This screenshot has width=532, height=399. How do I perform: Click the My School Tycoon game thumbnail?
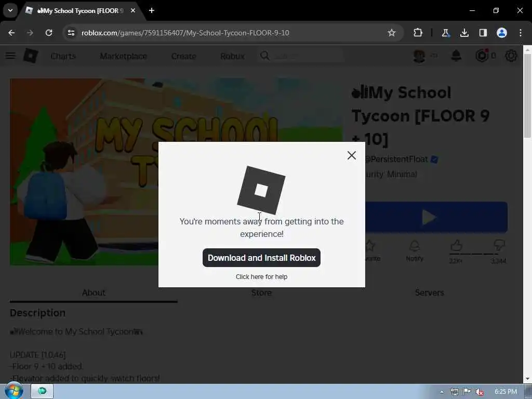[x=176, y=172]
